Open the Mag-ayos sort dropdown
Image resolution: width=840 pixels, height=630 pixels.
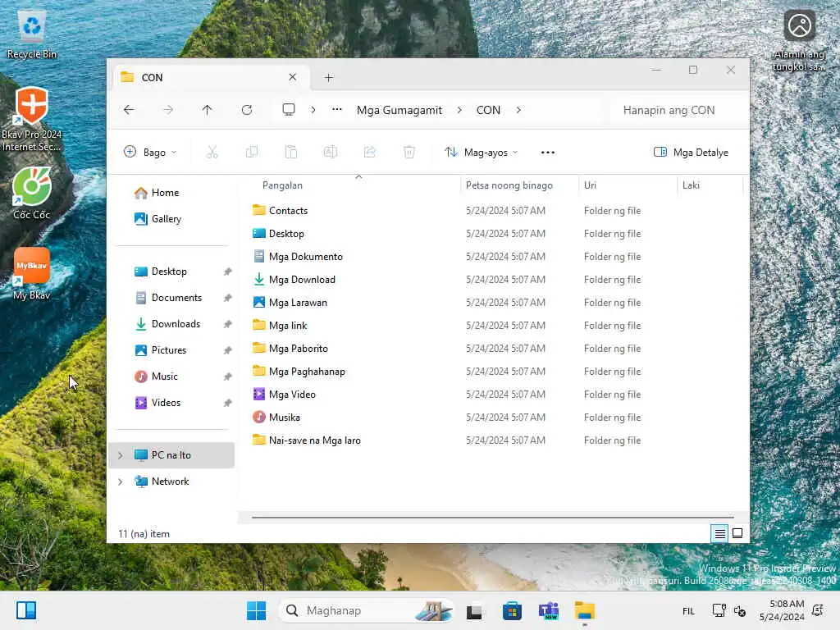tap(481, 152)
